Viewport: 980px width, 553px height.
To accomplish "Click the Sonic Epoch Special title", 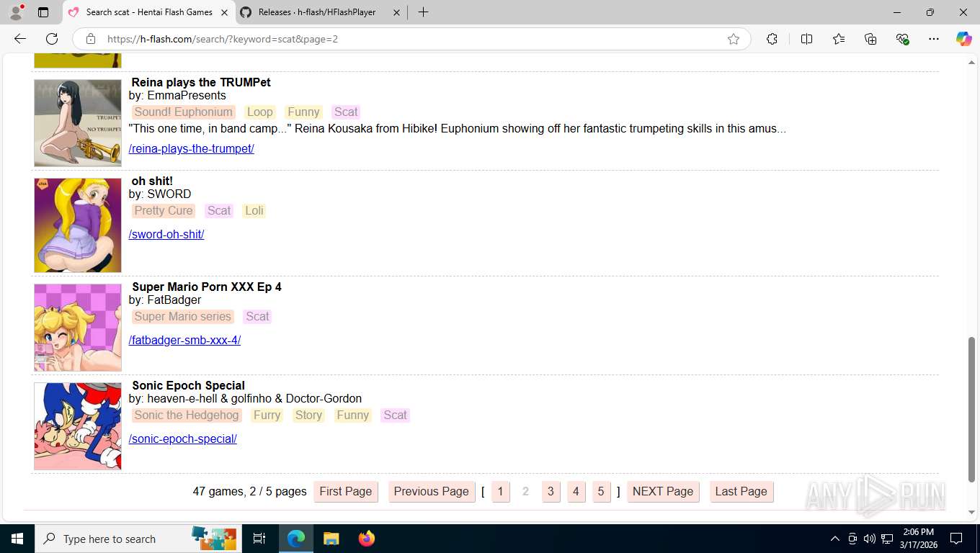I will (188, 385).
